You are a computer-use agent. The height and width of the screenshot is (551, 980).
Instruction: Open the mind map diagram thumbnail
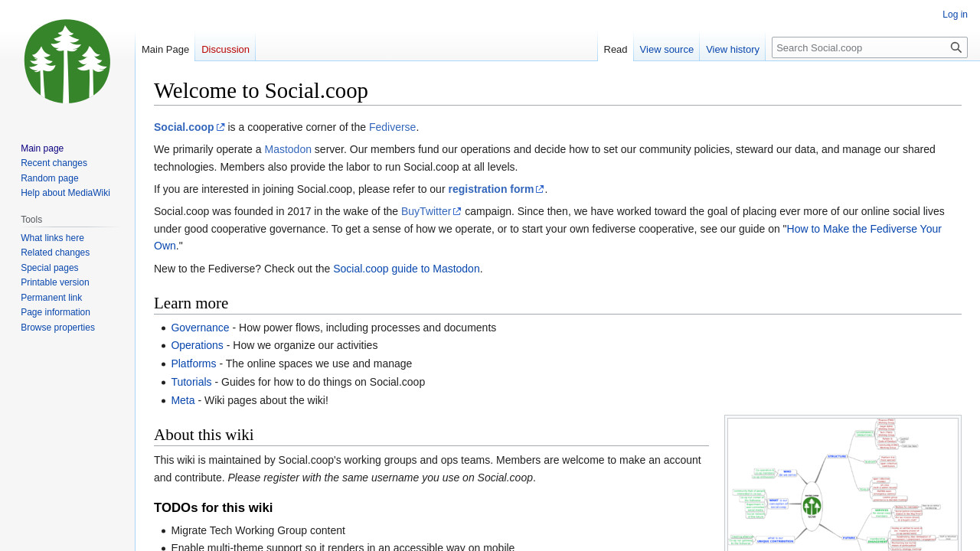842,484
